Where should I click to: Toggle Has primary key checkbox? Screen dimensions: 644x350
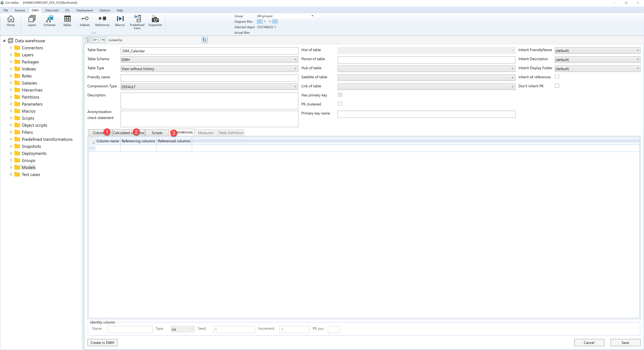[340, 95]
